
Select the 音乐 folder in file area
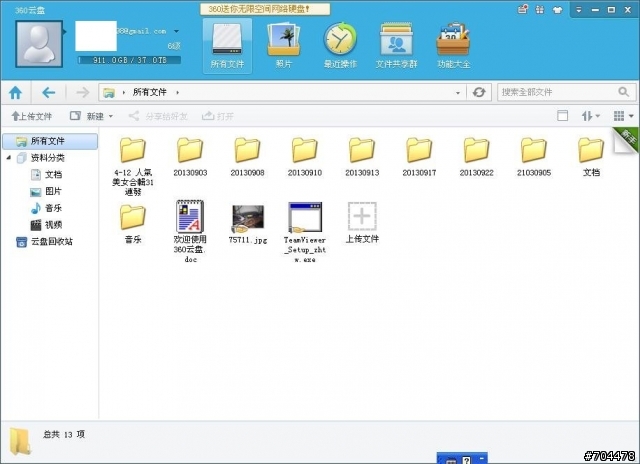[x=133, y=224]
